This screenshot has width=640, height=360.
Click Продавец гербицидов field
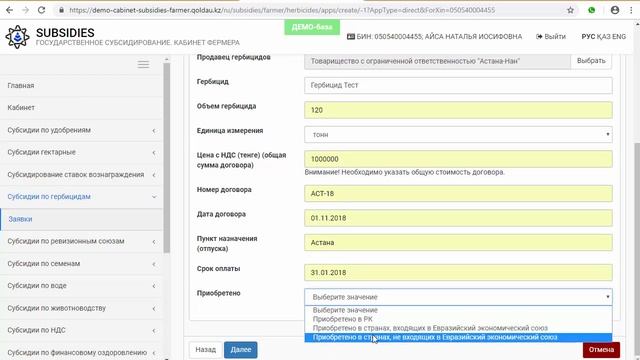tap(437, 61)
